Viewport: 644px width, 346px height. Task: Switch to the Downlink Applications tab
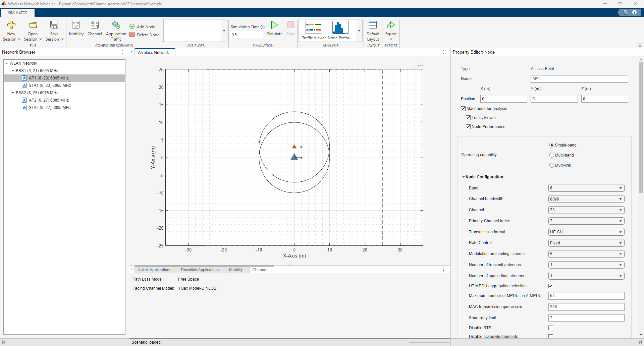[200, 270]
